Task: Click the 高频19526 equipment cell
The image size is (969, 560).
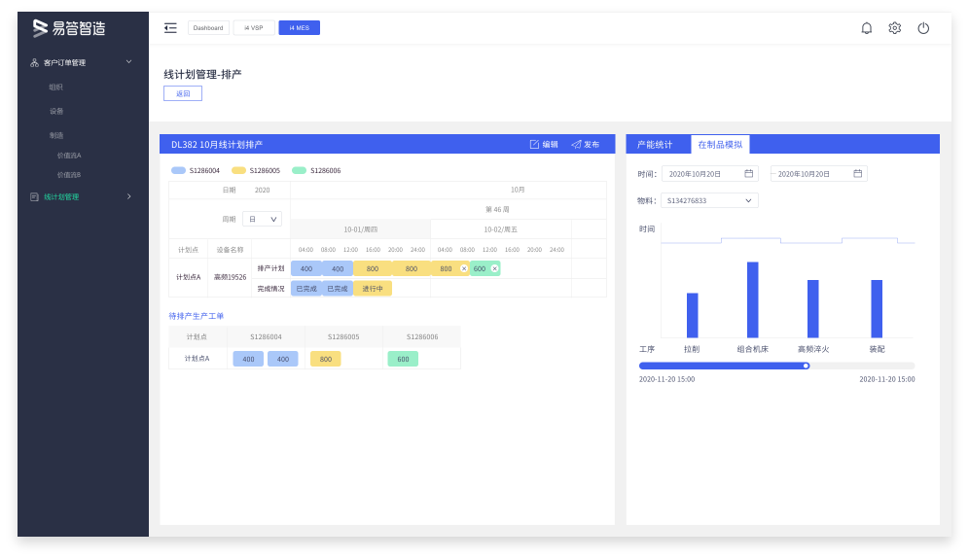Action: [x=230, y=277]
